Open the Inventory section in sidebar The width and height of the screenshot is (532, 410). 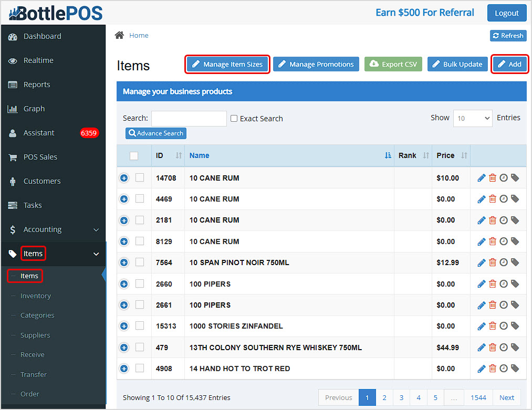click(x=36, y=296)
